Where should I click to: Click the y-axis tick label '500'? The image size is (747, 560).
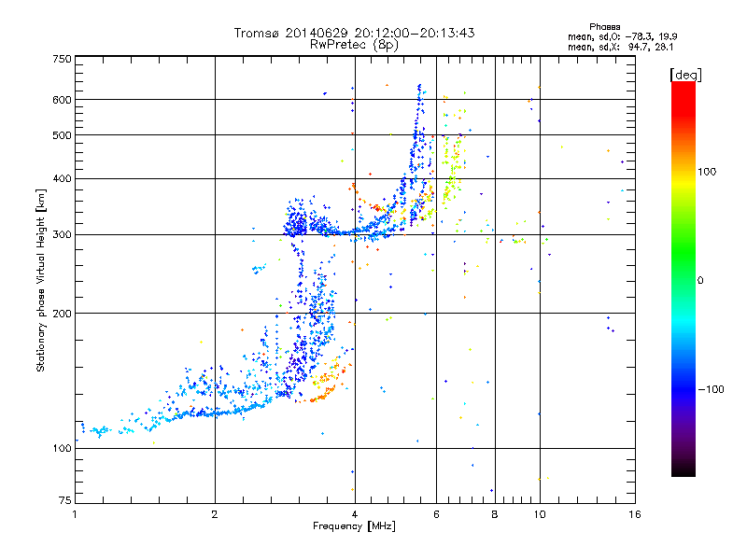(x=63, y=135)
